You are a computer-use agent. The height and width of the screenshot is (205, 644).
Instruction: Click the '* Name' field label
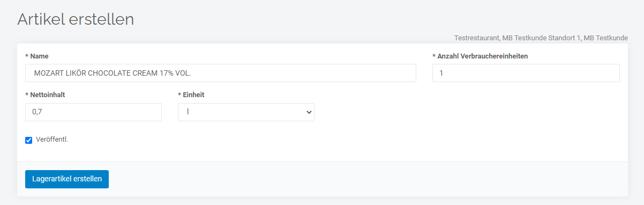tap(37, 56)
